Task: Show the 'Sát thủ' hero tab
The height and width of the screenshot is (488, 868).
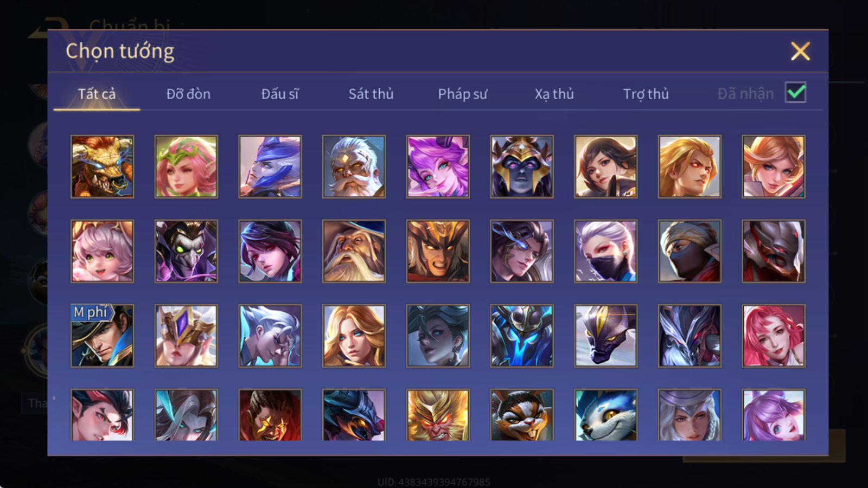Action: (371, 94)
